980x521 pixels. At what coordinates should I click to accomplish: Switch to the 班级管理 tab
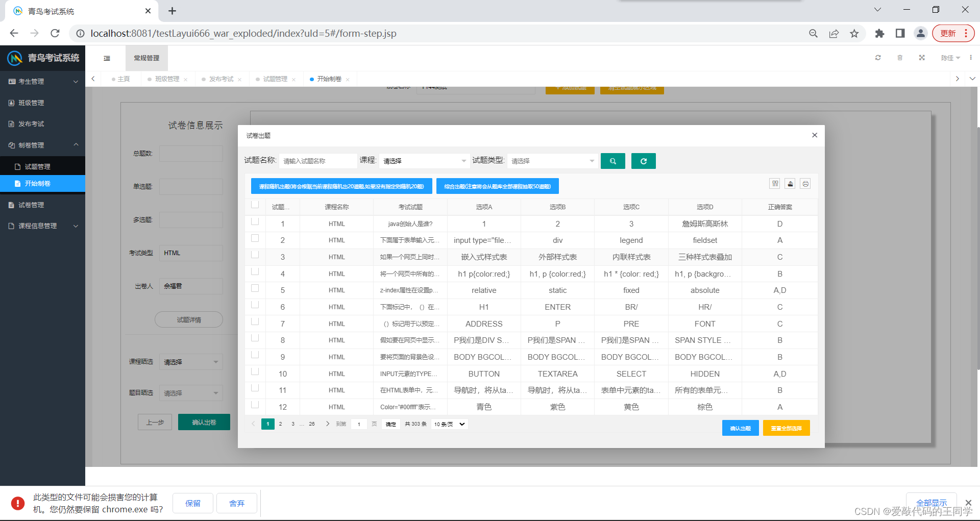(167, 79)
